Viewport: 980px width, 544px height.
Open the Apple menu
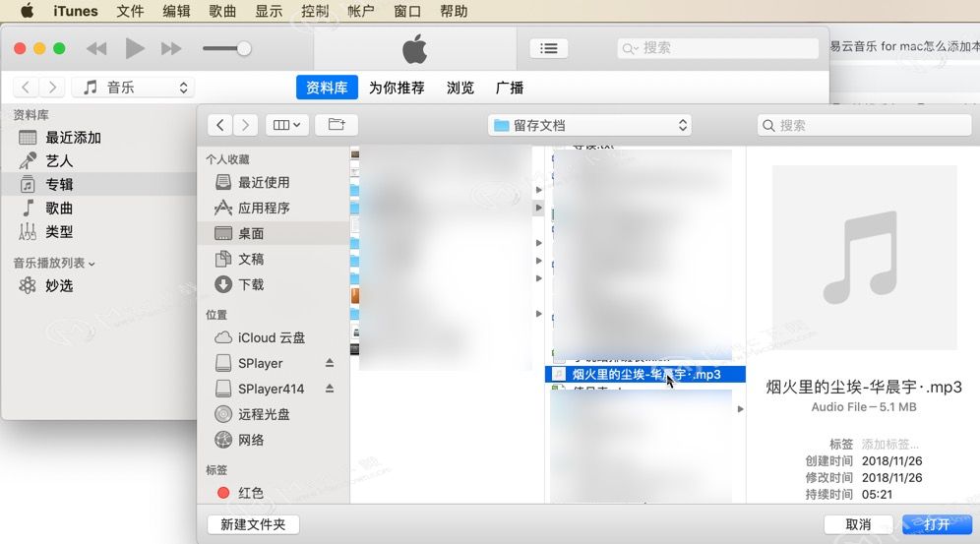pos(27,11)
